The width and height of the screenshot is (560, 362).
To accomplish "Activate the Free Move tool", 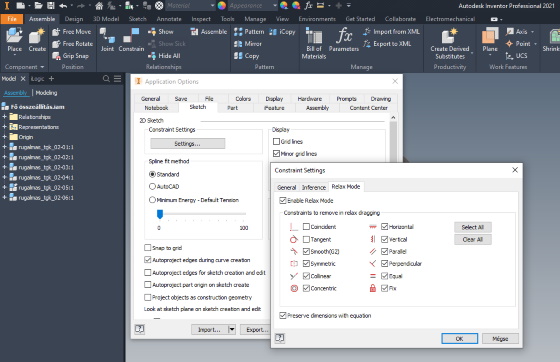I will point(72,32).
